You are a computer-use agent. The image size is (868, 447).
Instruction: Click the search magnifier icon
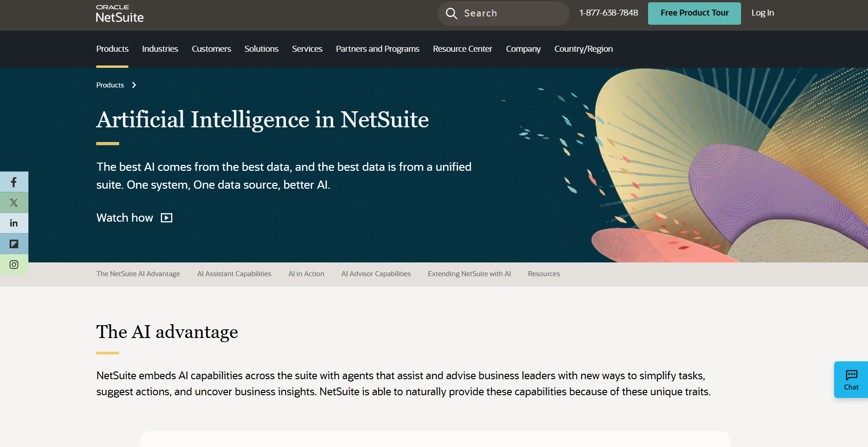point(451,13)
